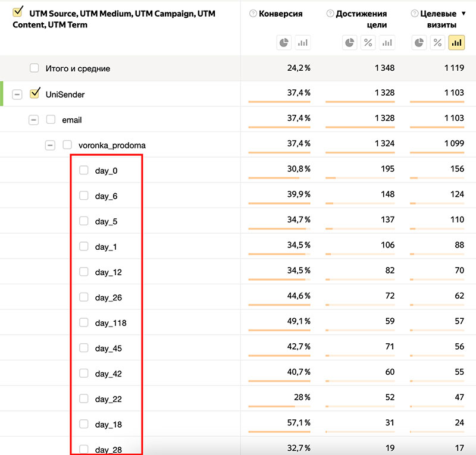This screenshot has width=476, height=455.
Task: Switch Достижения цели to percent view
Action: (368, 42)
